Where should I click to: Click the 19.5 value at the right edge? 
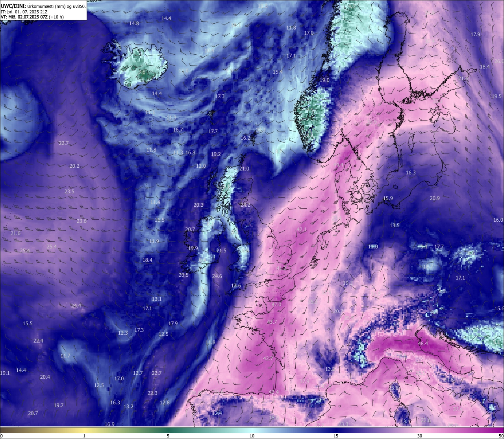click(497, 96)
